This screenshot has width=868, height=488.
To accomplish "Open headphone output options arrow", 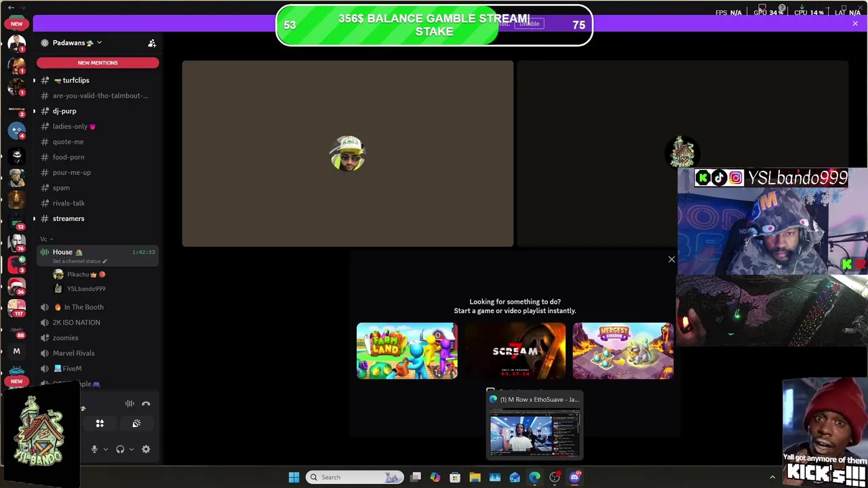I will pos(131,449).
